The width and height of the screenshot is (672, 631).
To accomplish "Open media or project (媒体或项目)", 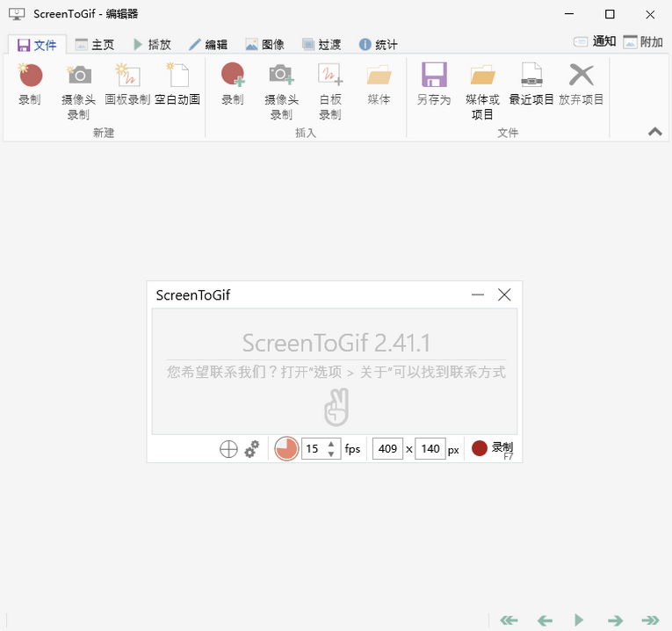I will (482, 91).
